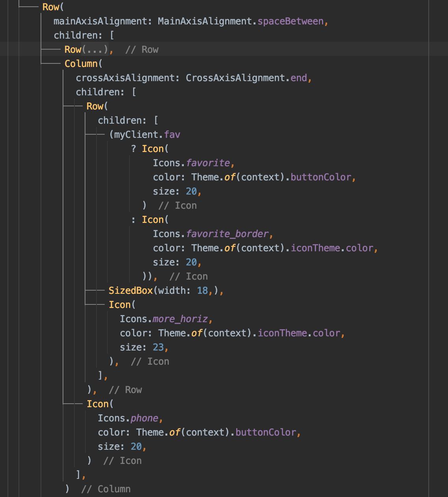This screenshot has height=497, width=448.
Task: Click the ": Icon(" else branch
Action: (150, 220)
